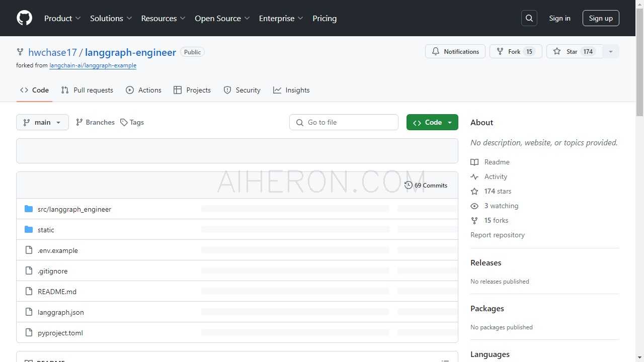Click the branch icon next to Branches
Screen dimensions: 644x362
79,122
